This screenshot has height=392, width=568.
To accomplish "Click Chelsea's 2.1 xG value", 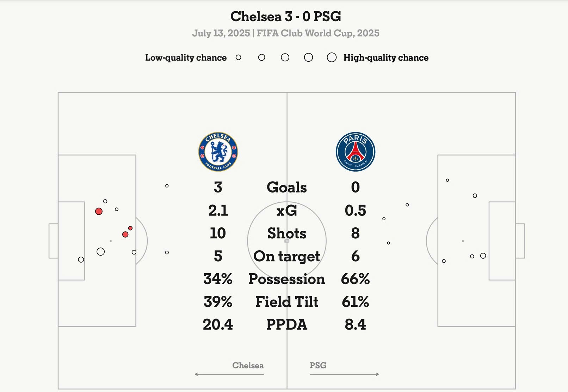I will pyautogui.click(x=218, y=211).
